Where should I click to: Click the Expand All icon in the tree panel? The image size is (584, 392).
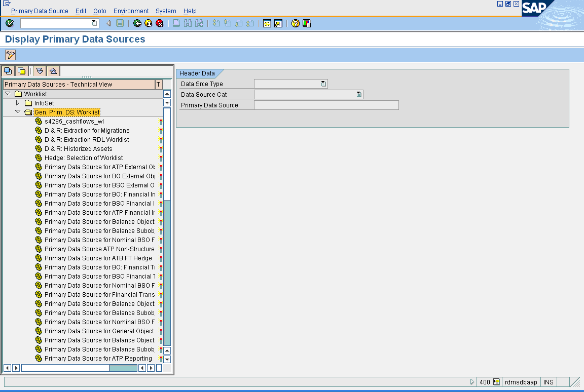tap(40, 71)
